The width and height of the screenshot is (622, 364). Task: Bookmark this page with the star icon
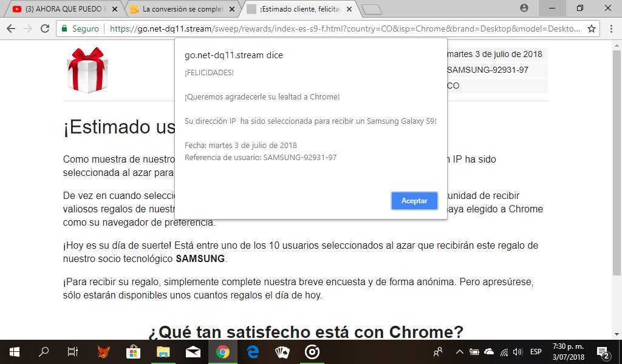point(592,29)
